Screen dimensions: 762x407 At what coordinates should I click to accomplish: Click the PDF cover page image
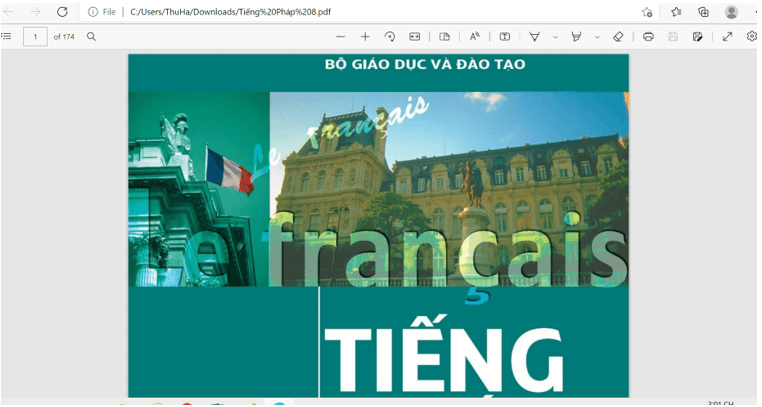pyautogui.click(x=379, y=226)
